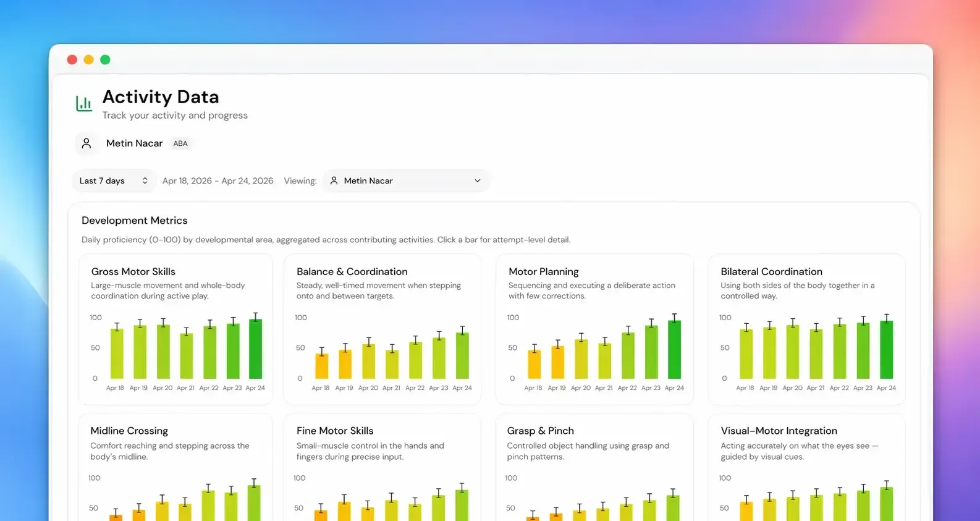
Task: Click the Activity Data bar chart icon
Action: coord(84,103)
